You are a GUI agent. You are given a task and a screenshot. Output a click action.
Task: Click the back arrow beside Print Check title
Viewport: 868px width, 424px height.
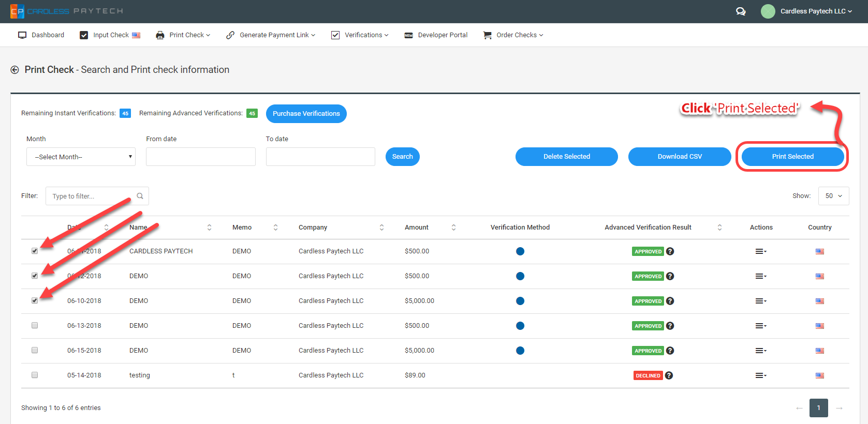coord(15,70)
